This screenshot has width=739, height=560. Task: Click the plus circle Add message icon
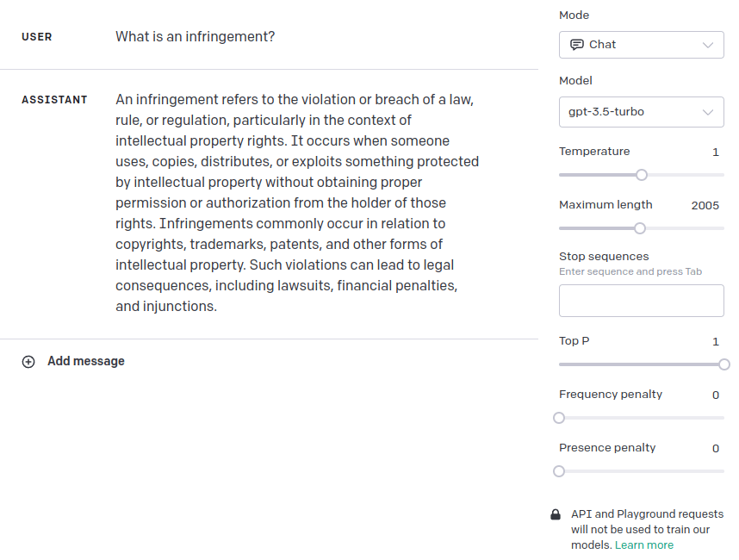point(28,362)
